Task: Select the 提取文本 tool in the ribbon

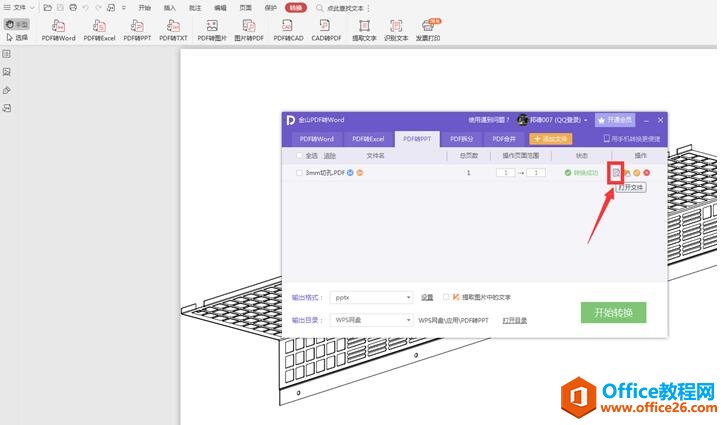Action: (364, 30)
